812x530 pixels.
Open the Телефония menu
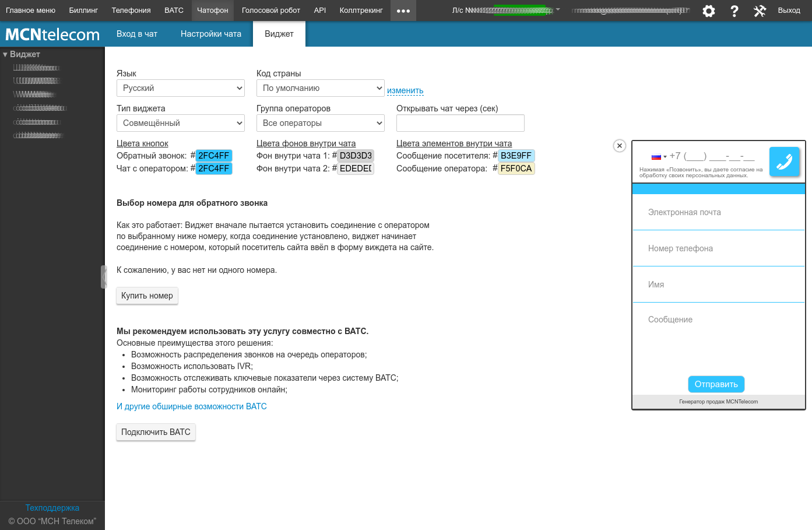point(131,10)
